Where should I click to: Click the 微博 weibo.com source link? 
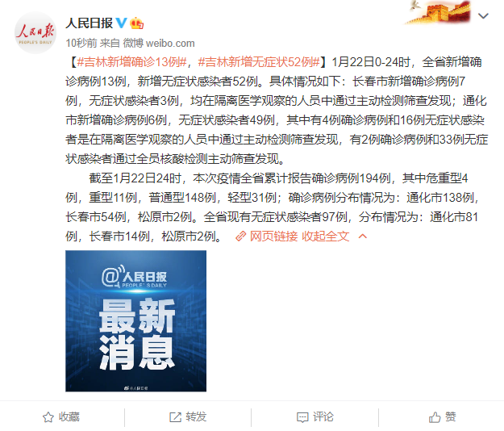(159, 43)
